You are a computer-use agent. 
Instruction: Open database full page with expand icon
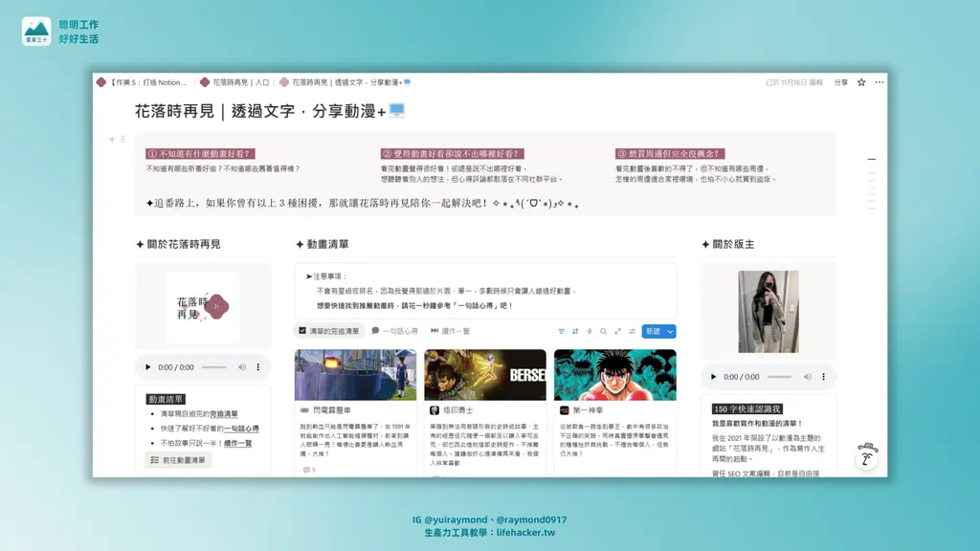pyautogui.click(x=617, y=332)
